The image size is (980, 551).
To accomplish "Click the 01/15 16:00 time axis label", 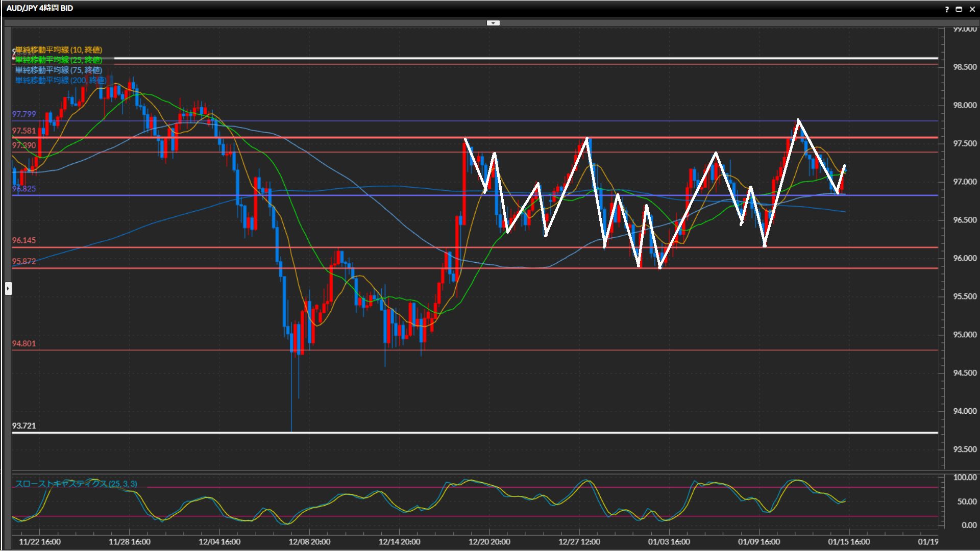I will (849, 542).
